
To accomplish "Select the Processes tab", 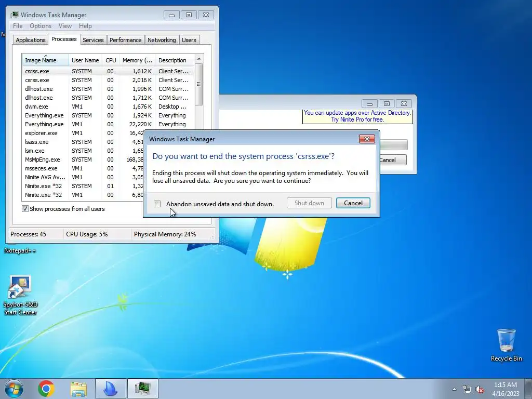I will click(64, 39).
